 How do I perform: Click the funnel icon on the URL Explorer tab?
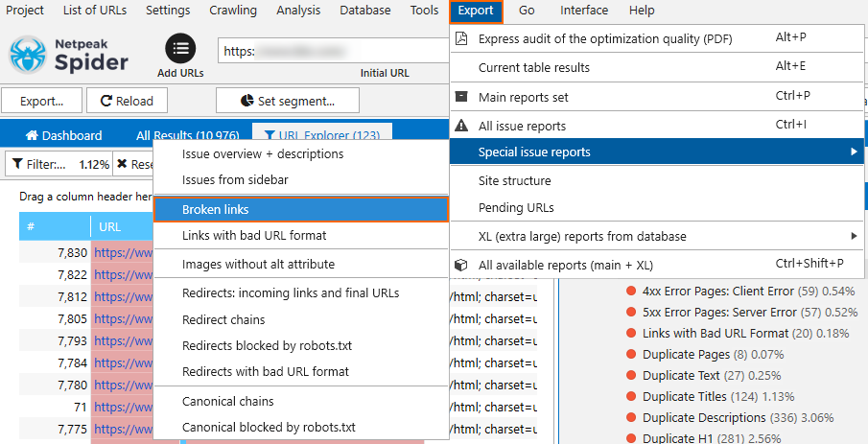[270, 135]
